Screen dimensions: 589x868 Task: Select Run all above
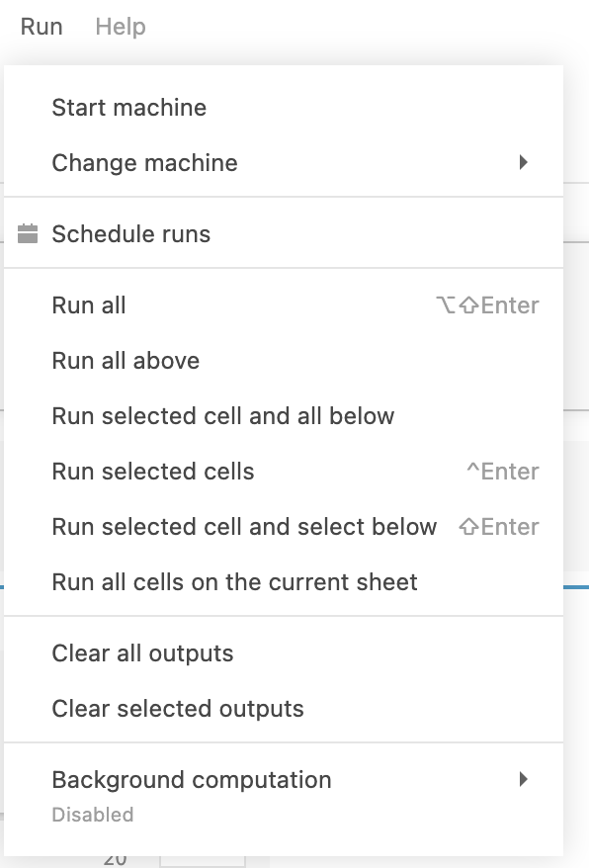[125, 361]
